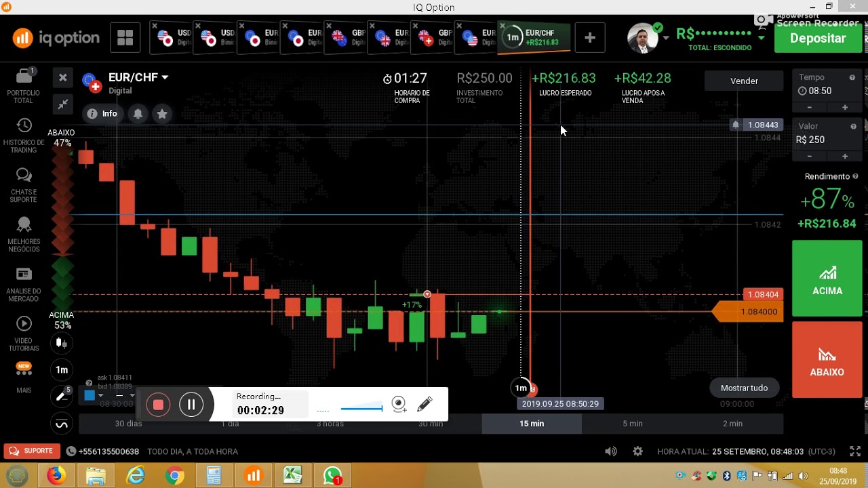Open Análise do Mercado
The width and height of the screenshot is (868, 488).
24,285
